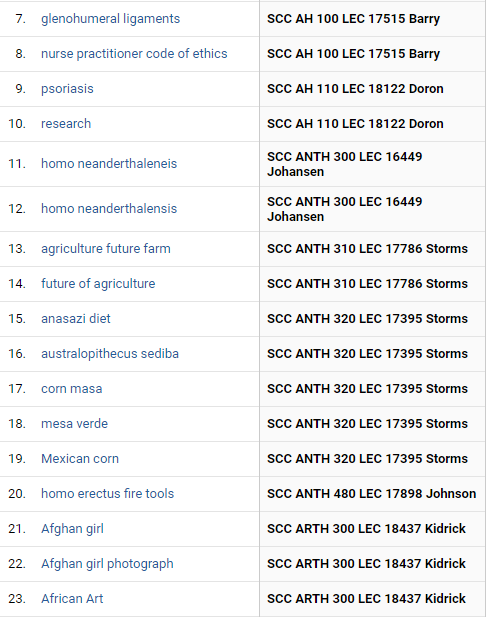
Task: Open homo erectus fire tools term
Action: (107, 493)
